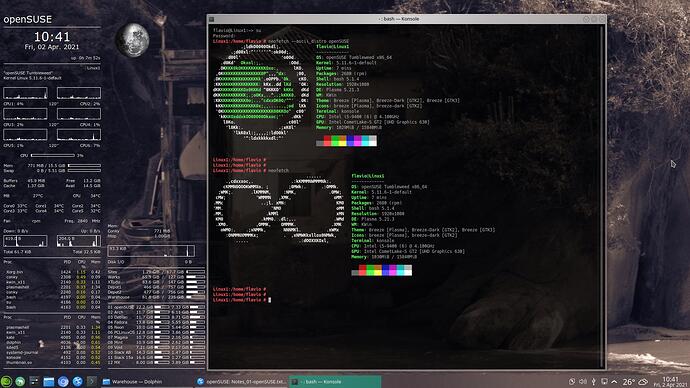Image resolution: width=690 pixels, height=388 pixels.
Task: Click the 'OS: openSUSE Tumbleweed x86_64' line in upper output
Action: pyautogui.click(x=354, y=57)
